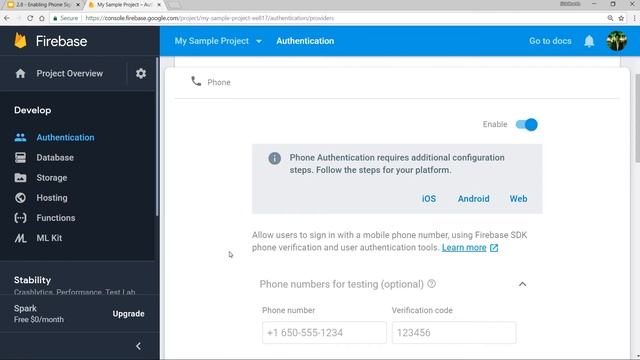Click the Spark plan label
Viewport: 640px width, 360px height.
[25, 309]
